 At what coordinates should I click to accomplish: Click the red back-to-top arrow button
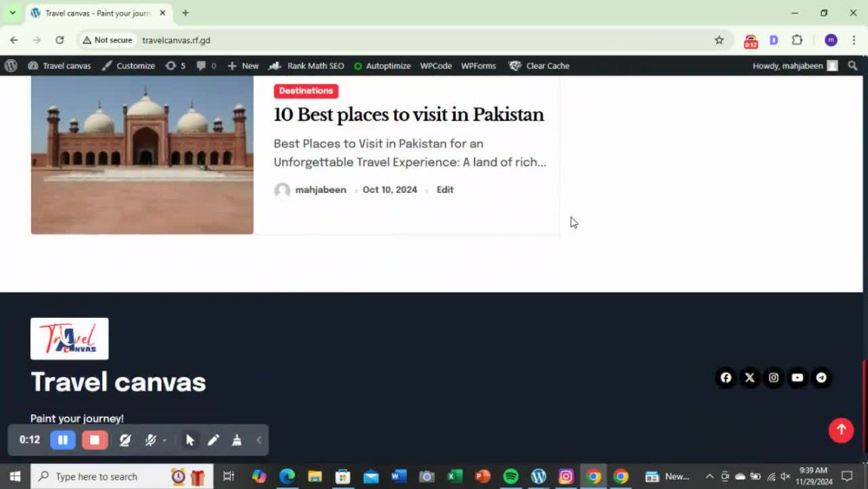click(x=841, y=430)
